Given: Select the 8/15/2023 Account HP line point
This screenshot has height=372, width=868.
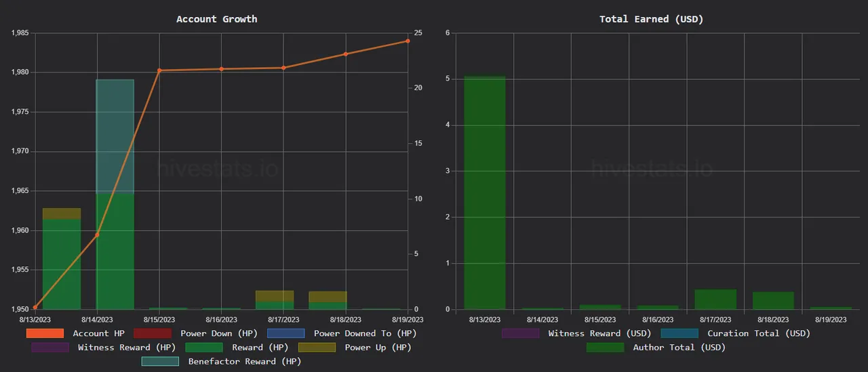Looking at the screenshot, I should click(159, 70).
